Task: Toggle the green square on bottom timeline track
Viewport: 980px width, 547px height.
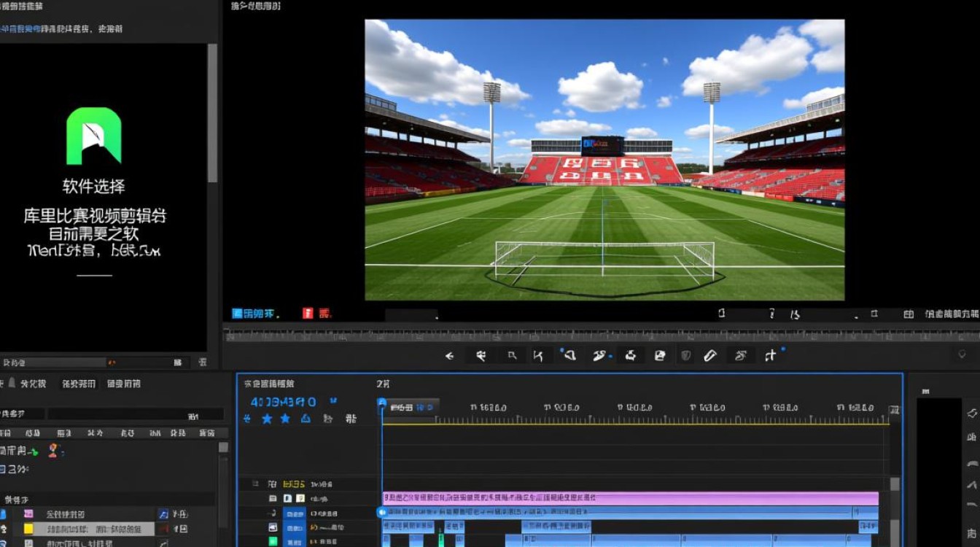Action: click(273, 541)
